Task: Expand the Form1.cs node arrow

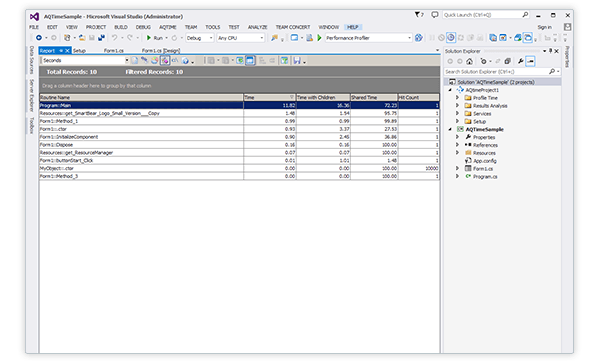Action: pyautogui.click(x=457, y=168)
